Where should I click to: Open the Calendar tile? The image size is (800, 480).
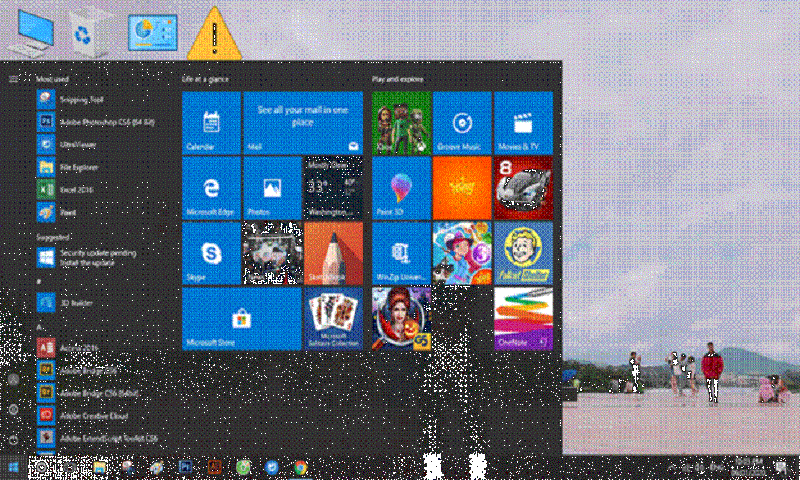coord(211,123)
